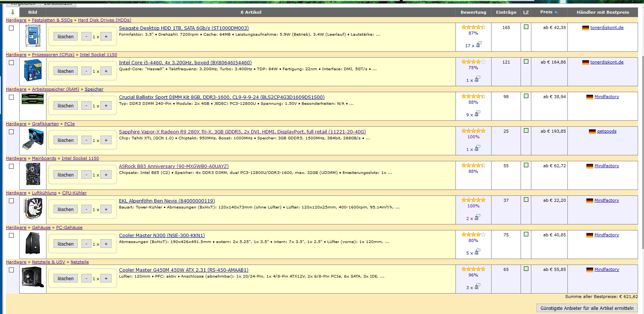
Task: Open Sapphire Radeon graphics card thumbnail
Action: (x=33, y=139)
